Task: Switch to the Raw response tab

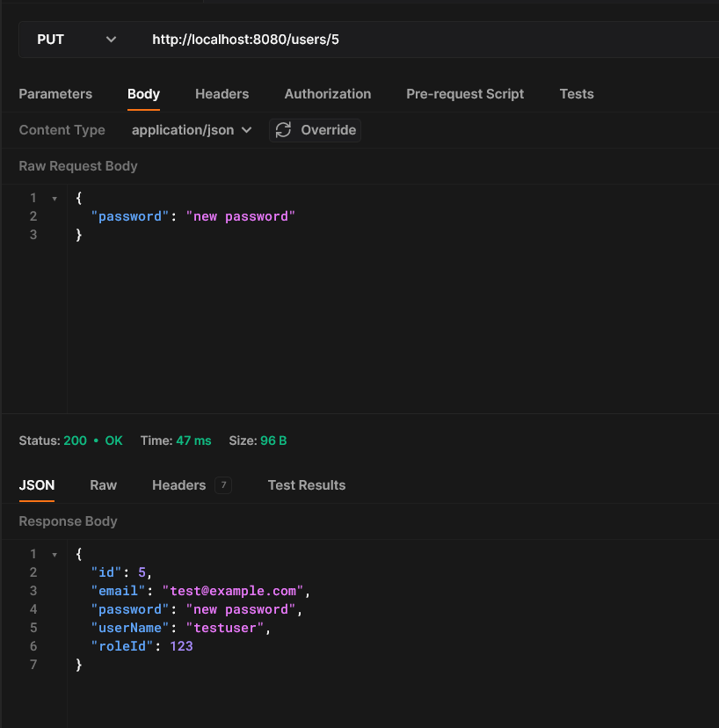Action: [x=103, y=485]
